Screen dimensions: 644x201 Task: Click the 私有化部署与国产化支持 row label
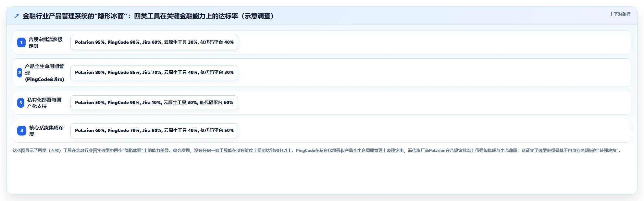point(44,103)
